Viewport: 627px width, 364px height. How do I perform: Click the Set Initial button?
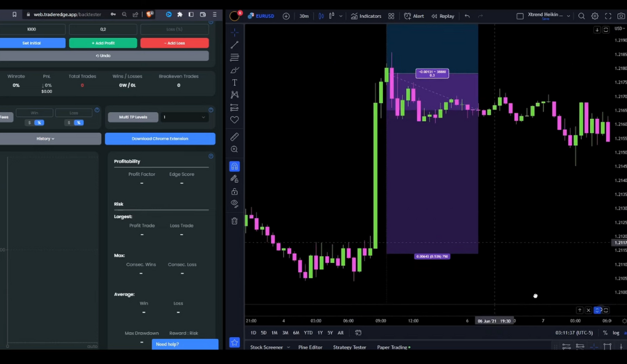click(31, 43)
